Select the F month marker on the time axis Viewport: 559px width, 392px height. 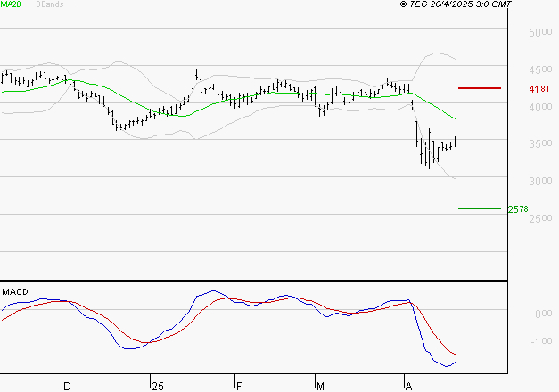pyautogui.click(x=238, y=386)
